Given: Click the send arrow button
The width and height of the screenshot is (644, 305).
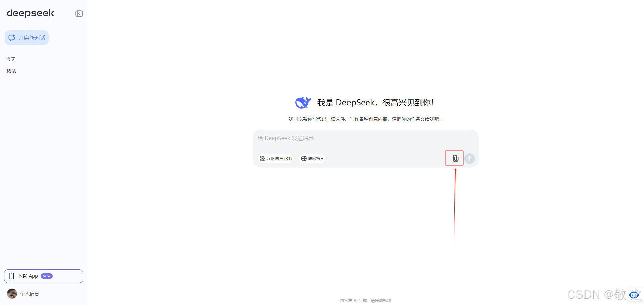Looking at the screenshot, I should (470, 159).
